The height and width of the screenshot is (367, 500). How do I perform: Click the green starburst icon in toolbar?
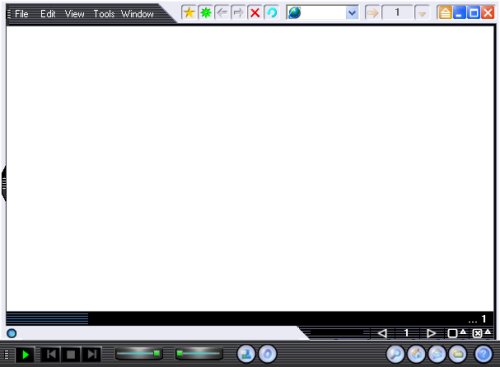click(206, 13)
